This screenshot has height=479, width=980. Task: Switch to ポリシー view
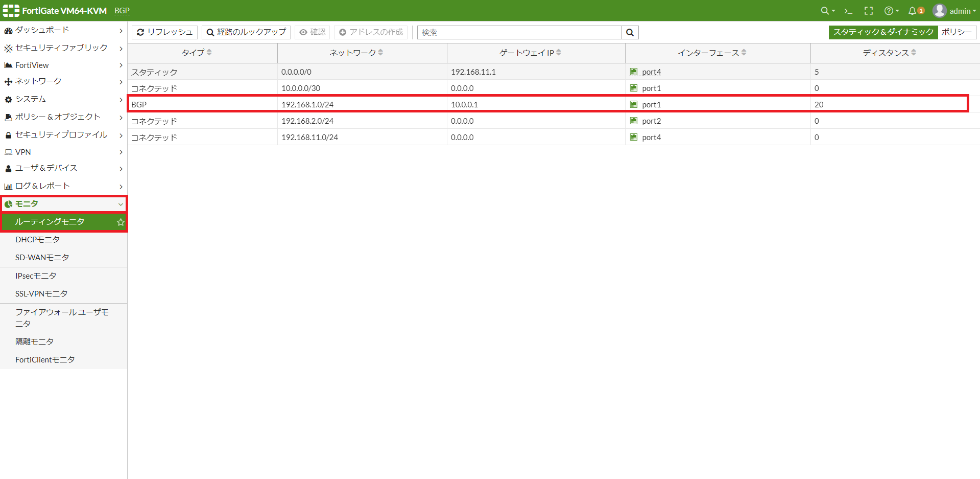click(x=957, y=32)
